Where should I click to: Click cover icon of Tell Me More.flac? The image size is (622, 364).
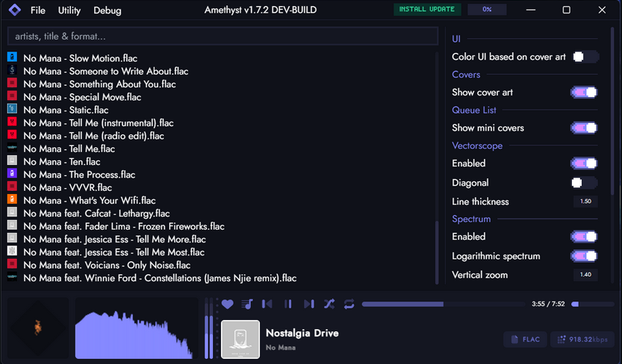[x=12, y=238]
